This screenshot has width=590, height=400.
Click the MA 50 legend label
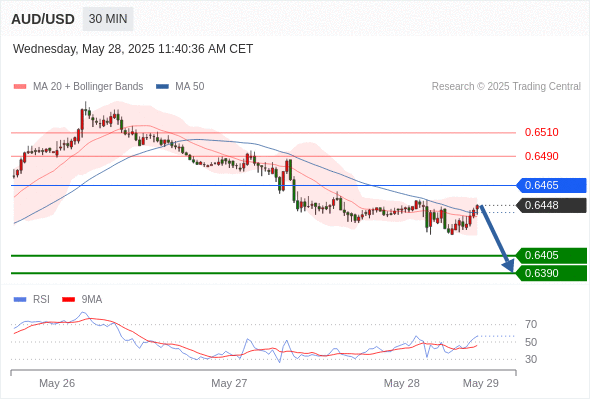pos(190,87)
